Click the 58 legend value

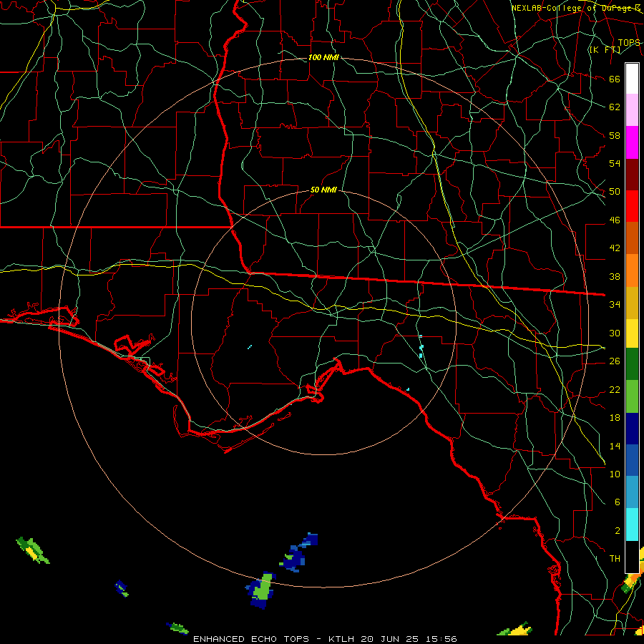pos(615,135)
